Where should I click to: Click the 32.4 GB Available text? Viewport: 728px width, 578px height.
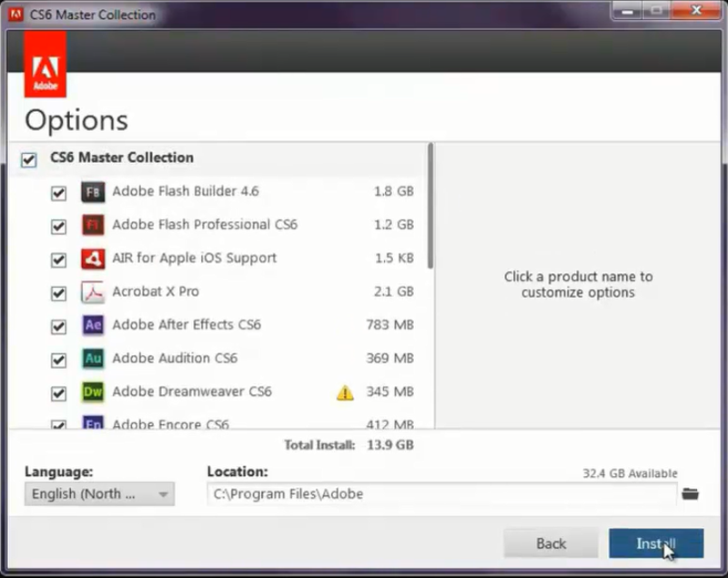(x=630, y=473)
